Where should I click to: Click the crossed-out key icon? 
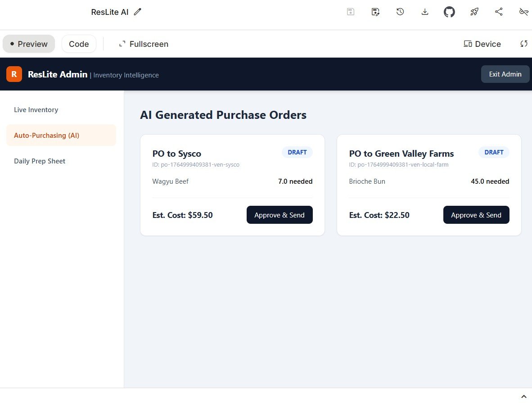(x=523, y=12)
